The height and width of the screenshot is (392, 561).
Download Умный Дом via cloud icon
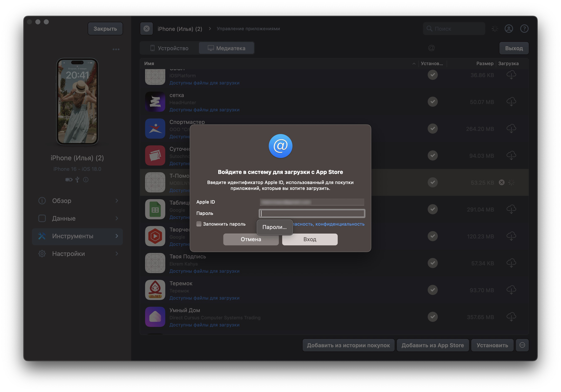tap(511, 317)
